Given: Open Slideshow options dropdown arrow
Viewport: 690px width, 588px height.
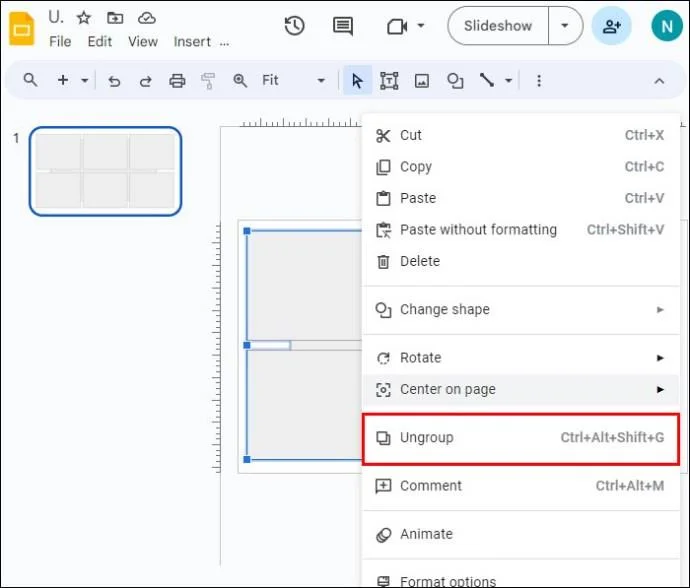Looking at the screenshot, I should [x=565, y=26].
